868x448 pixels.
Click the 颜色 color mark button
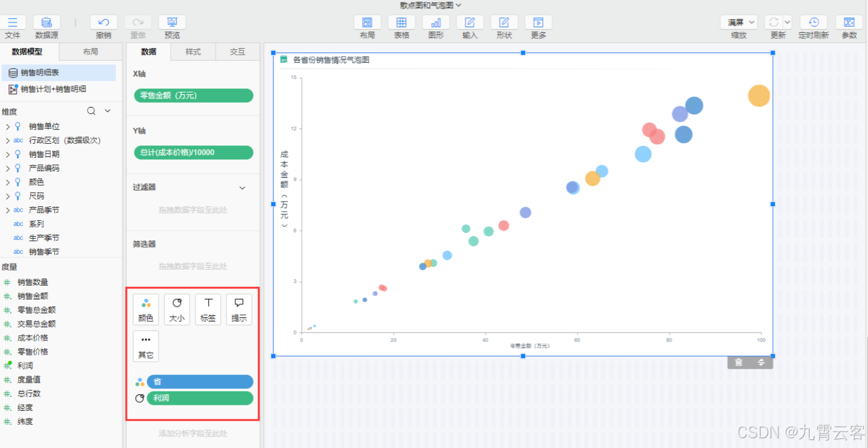[x=146, y=309]
